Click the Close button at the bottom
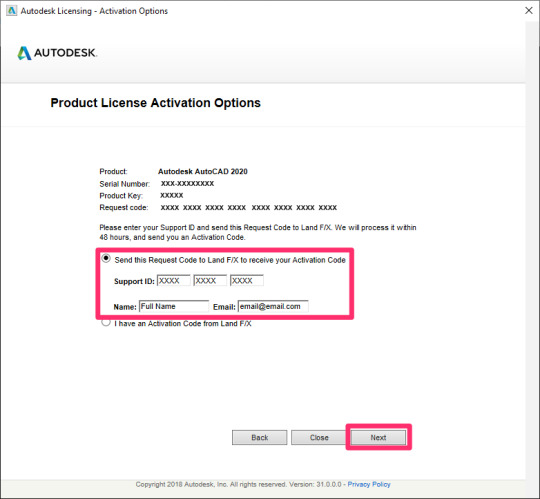The height and width of the screenshot is (499, 540). point(319,437)
